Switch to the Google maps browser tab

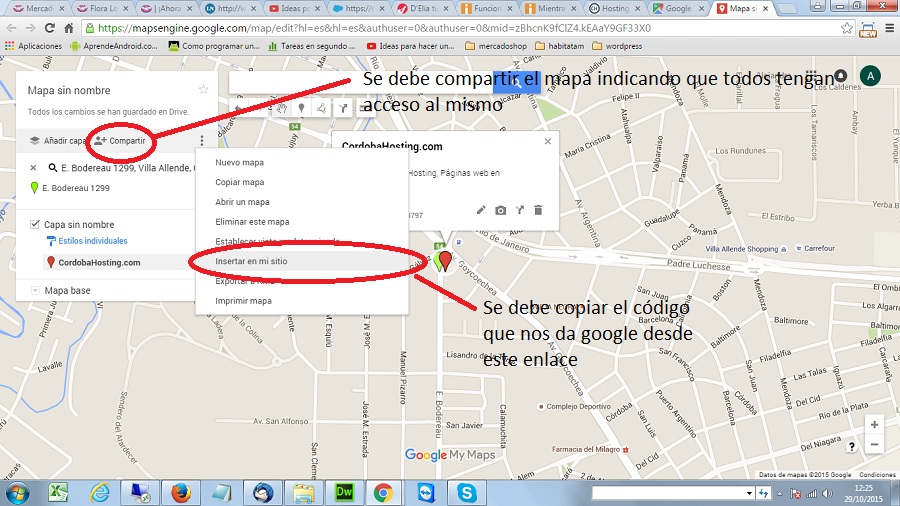[678, 9]
